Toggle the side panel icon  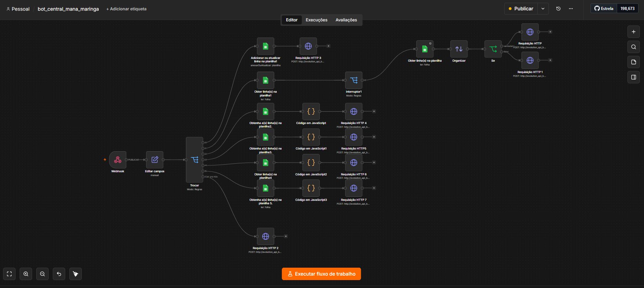633,77
